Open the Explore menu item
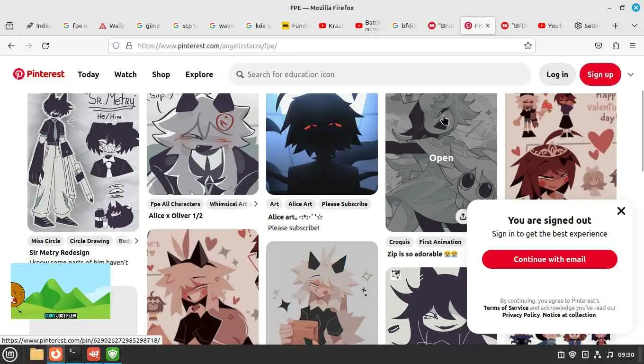 pyautogui.click(x=199, y=74)
